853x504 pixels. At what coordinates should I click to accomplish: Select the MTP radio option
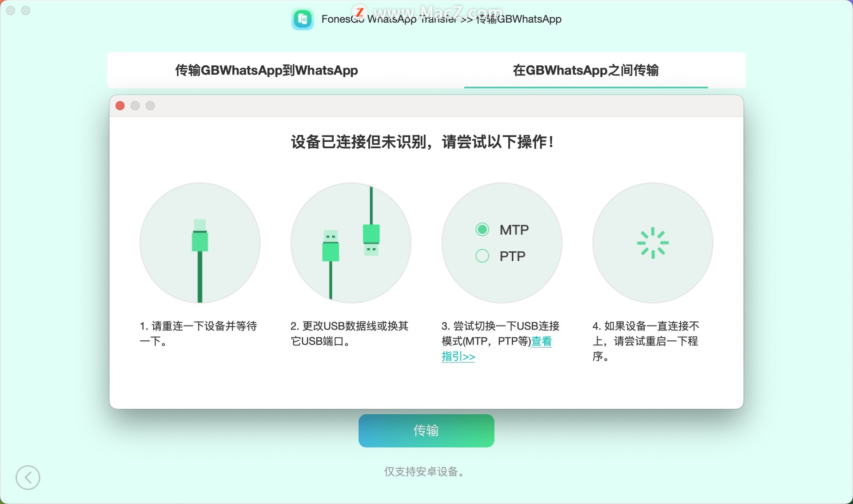[x=482, y=230]
